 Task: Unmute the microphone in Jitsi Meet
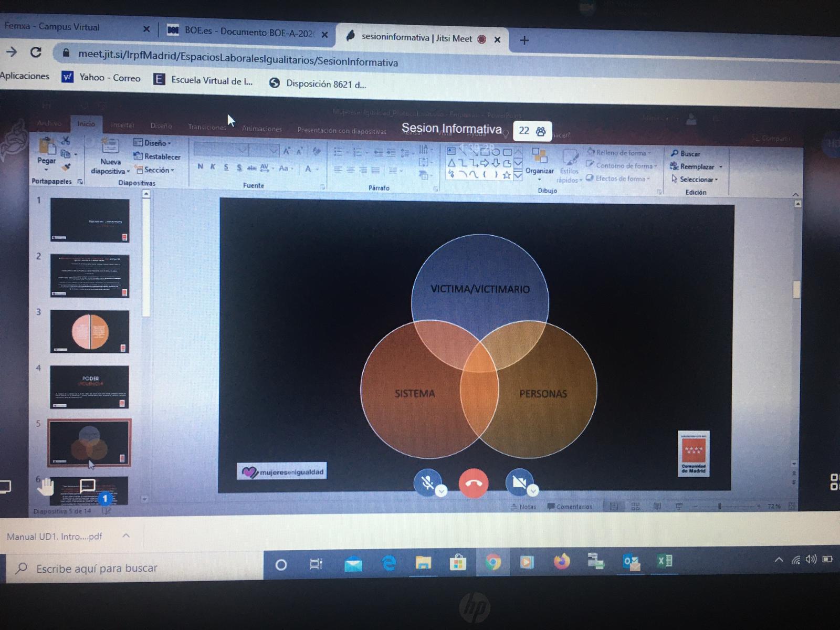pos(426,482)
